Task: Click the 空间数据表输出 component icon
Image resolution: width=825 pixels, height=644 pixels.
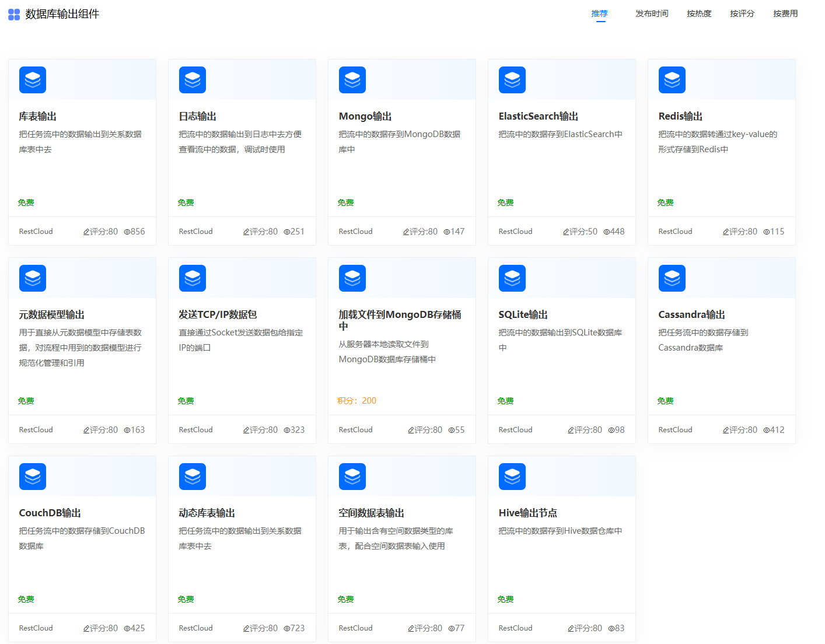Action: tap(352, 477)
